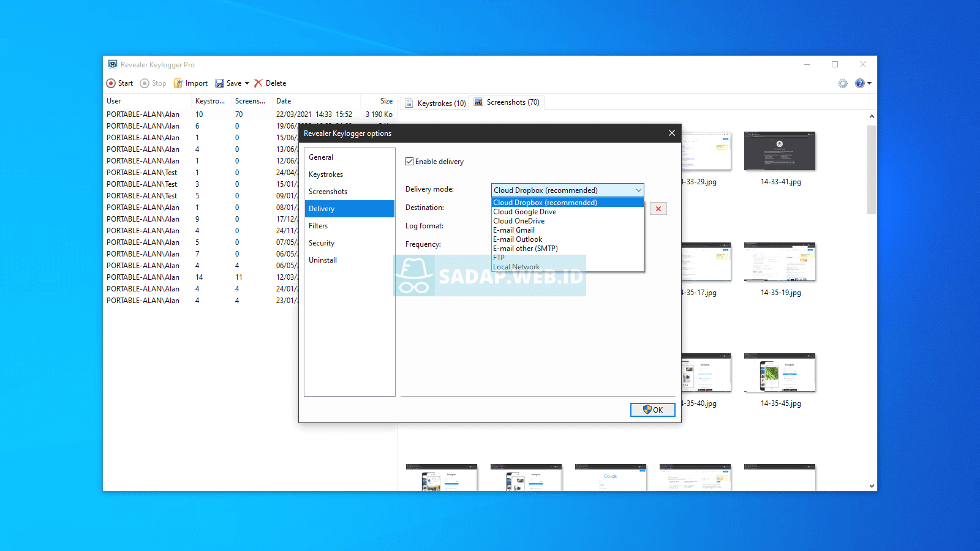The image size is (980, 551).
Task: Click the blue help question icon
Action: (x=860, y=83)
